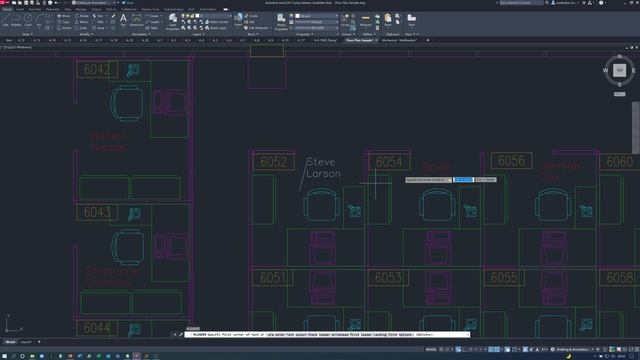This screenshot has width=640, height=360.
Task: Click the taskbar search icon
Action: click(13, 356)
